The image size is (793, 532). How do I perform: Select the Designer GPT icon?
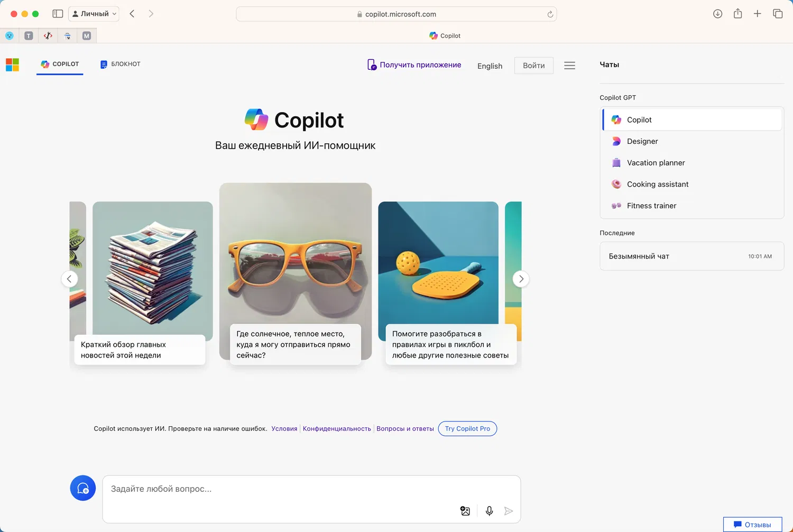616,141
